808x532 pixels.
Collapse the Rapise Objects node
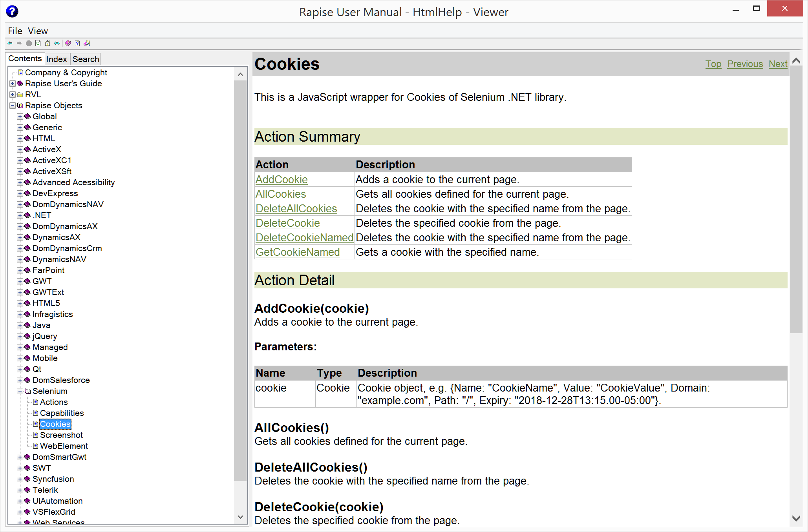pyautogui.click(x=13, y=106)
